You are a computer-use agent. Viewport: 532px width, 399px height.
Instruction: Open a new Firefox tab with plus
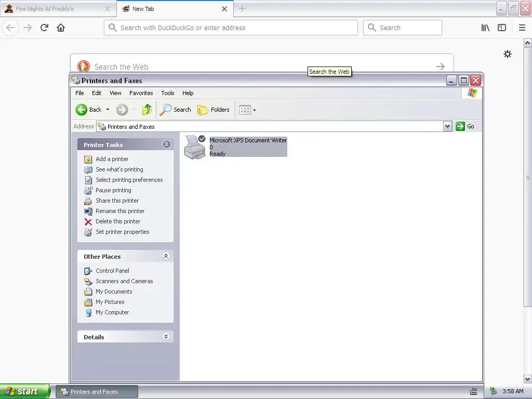(x=242, y=8)
